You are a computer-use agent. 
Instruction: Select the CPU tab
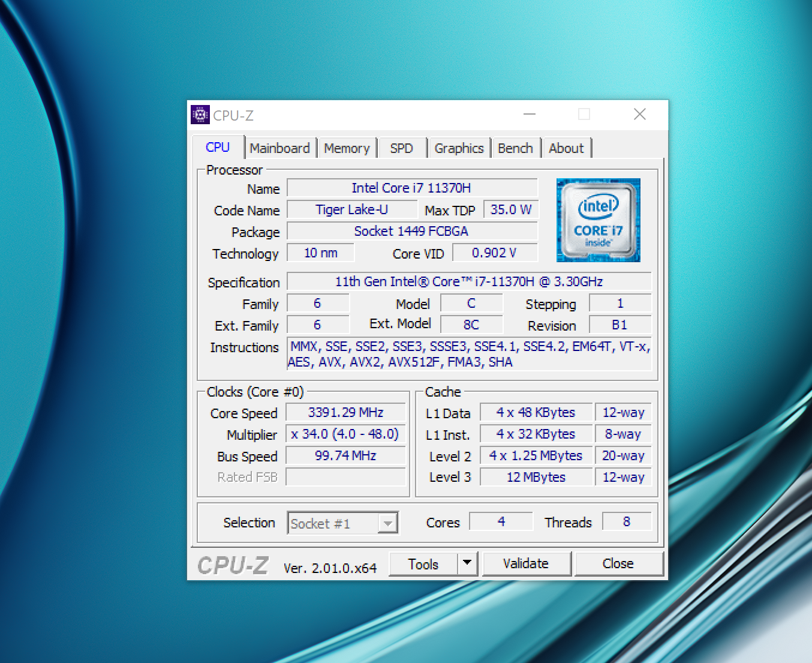pyautogui.click(x=218, y=147)
